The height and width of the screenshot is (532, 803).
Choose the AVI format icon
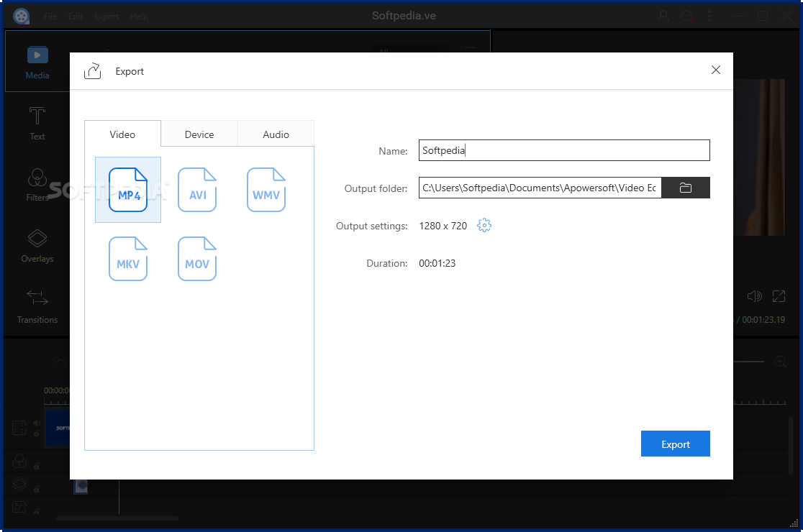(197, 190)
